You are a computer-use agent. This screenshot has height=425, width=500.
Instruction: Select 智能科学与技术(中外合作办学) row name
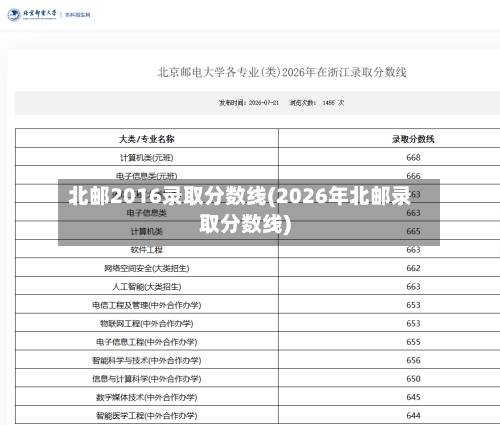coord(147,360)
